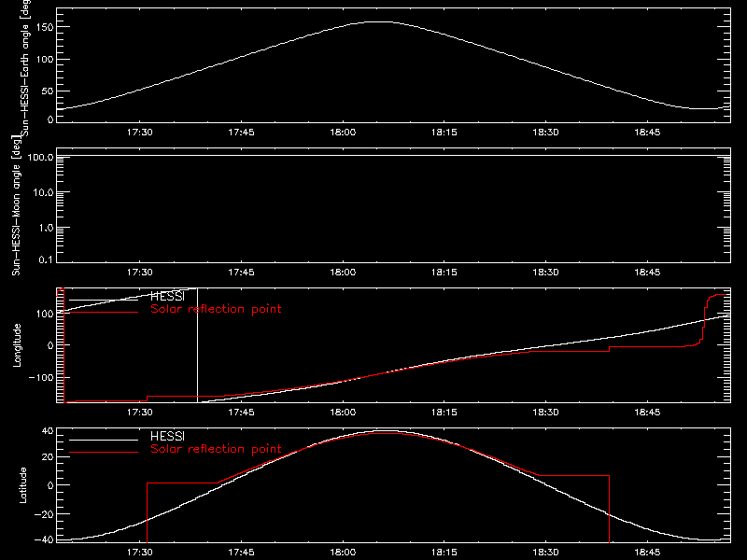Click 20 on Latitude y-axis
The height and width of the screenshot is (560, 747).
(x=48, y=457)
